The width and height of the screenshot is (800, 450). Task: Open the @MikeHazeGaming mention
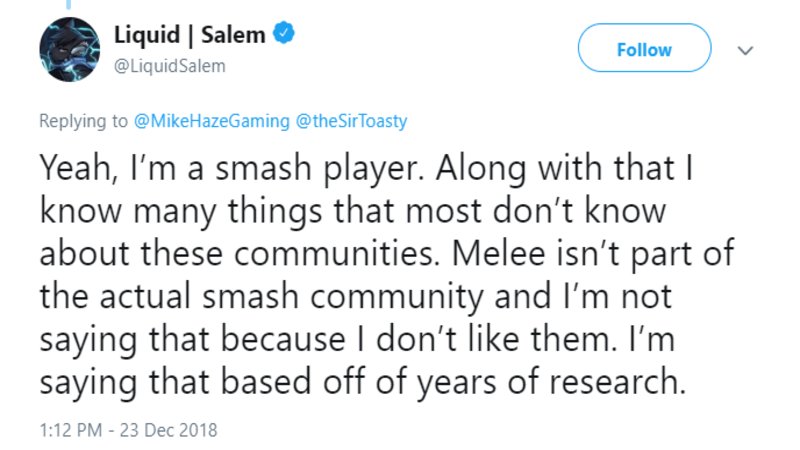212,121
